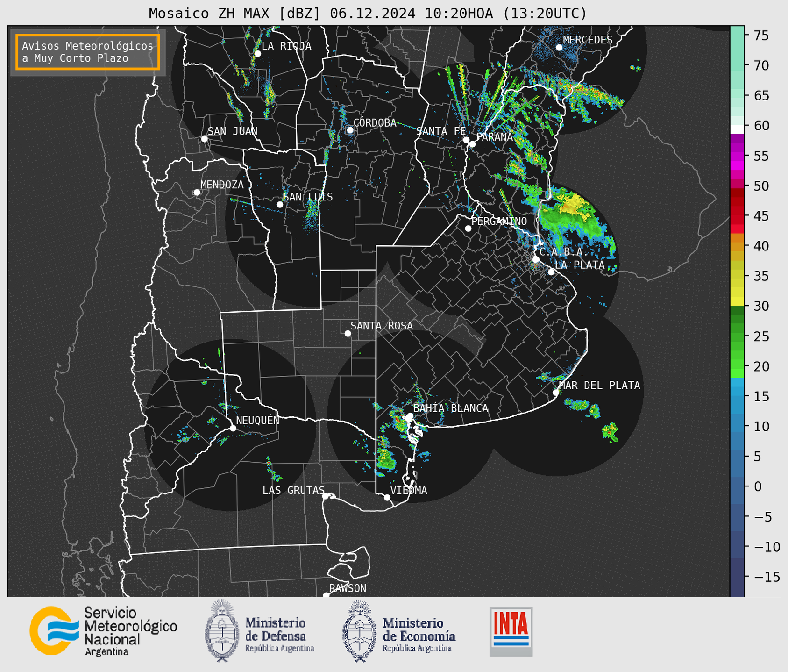
Task: Click the PARANÁ city marker dot
Action: click(x=472, y=144)
